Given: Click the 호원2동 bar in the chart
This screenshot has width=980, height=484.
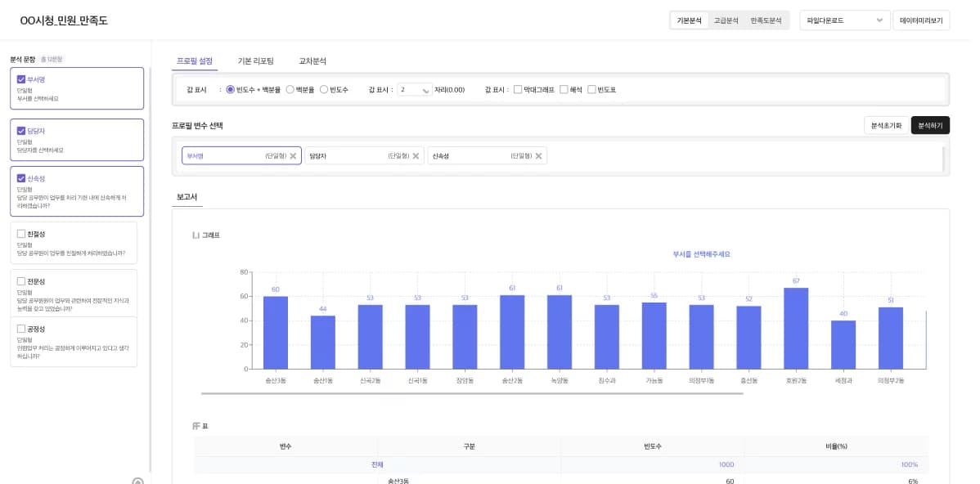Looking at the screenshot, I should (796, 328).
